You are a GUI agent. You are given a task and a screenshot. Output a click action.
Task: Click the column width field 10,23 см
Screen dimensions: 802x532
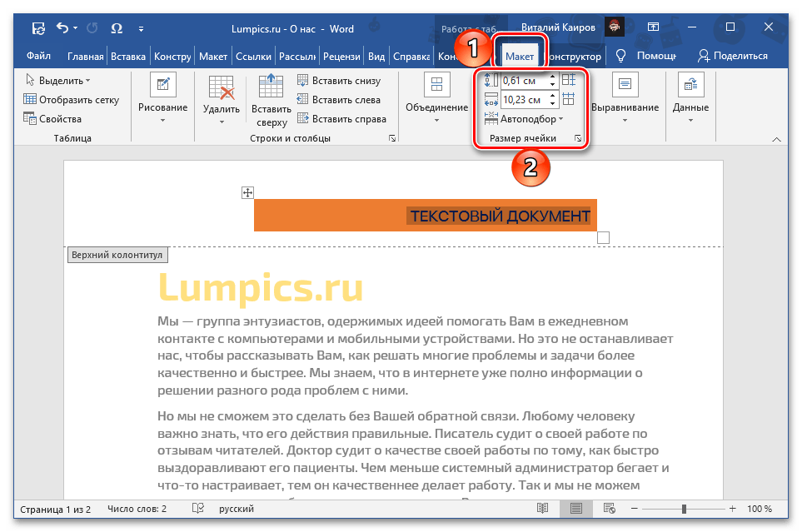coord(525,99)
